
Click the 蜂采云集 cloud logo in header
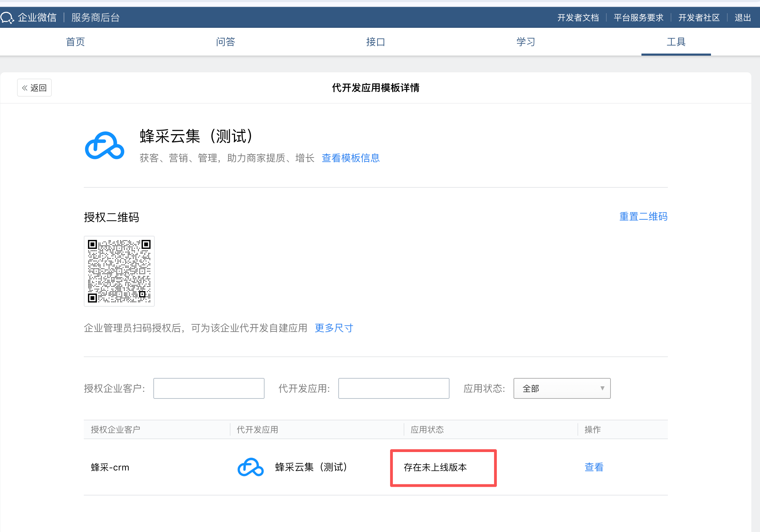pos(104,145)
